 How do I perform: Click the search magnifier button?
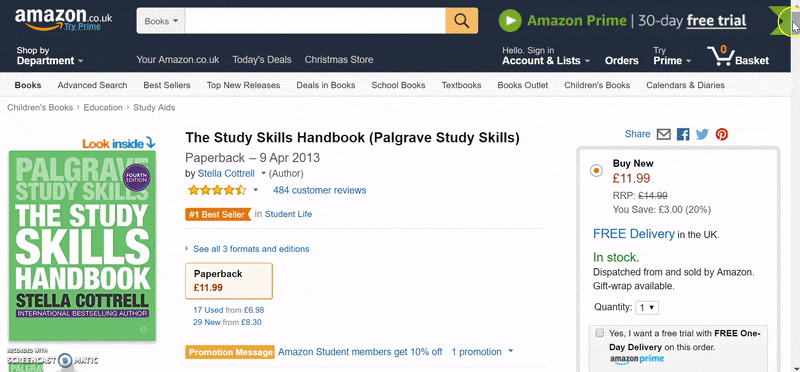[x=461, y=21]
